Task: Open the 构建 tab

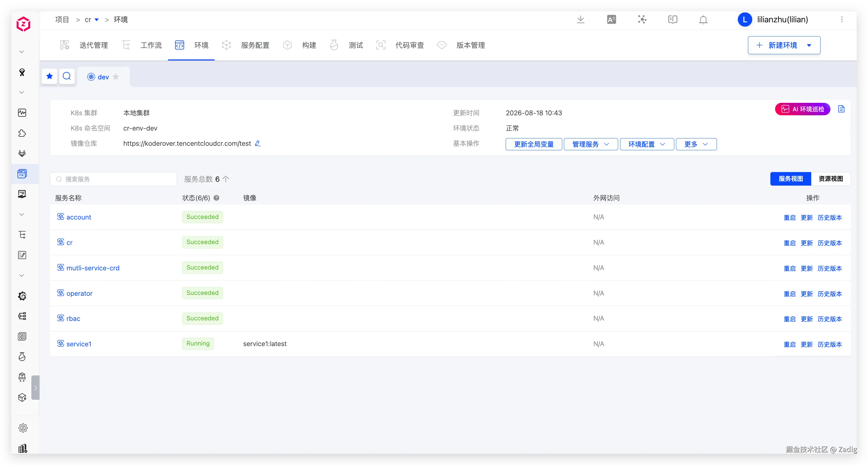Action: click(300, 45)
